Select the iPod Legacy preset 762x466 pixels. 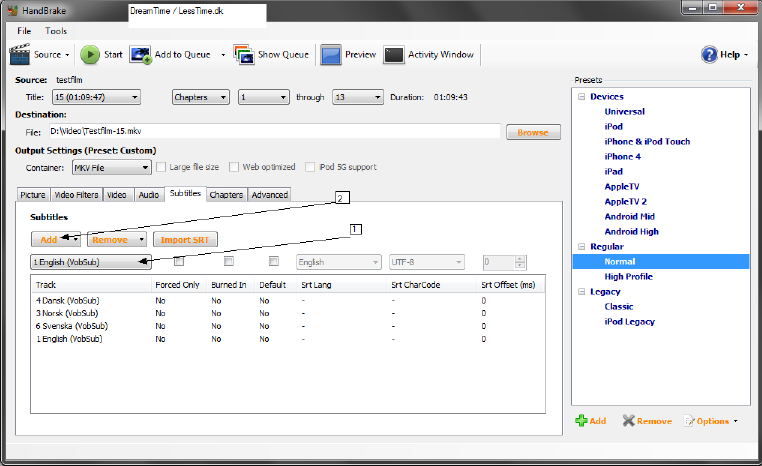pos(629,322)
